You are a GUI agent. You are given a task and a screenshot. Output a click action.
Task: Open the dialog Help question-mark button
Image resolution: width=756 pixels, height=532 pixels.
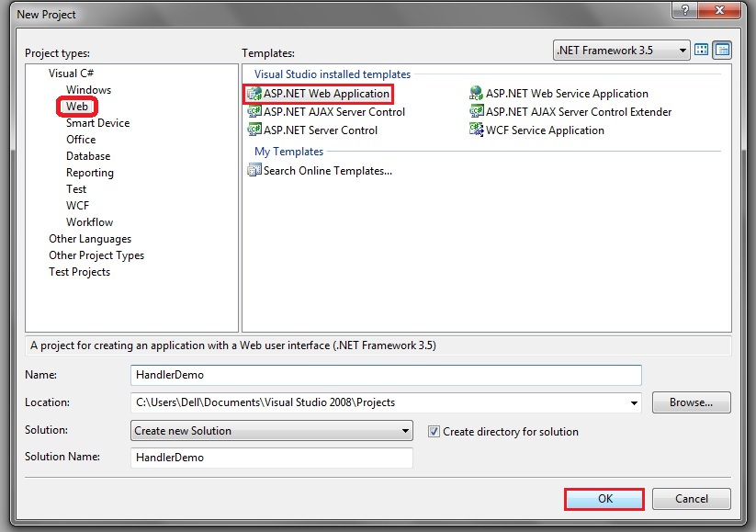[685, 10]
